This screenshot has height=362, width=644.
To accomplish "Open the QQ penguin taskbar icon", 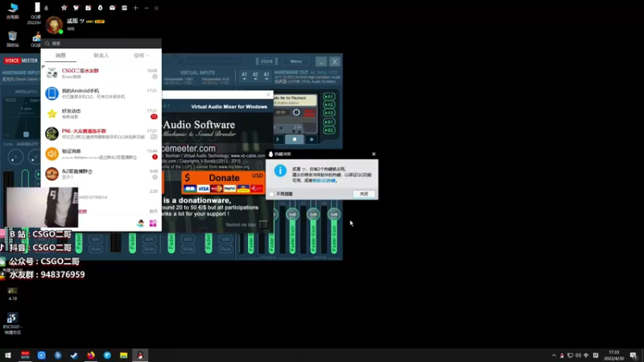I will coord(140,356).
